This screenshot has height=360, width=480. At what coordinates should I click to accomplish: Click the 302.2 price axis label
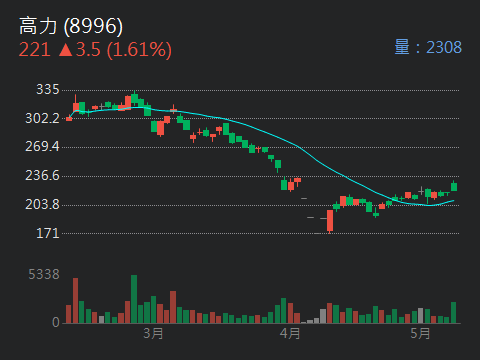[42, 118]
